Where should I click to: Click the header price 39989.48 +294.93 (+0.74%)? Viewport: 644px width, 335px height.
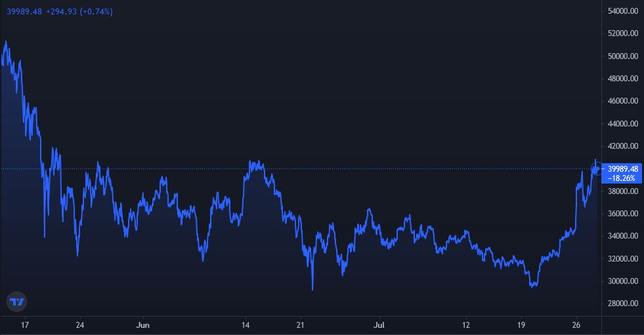pyautogui.click(x=60, y=12)
